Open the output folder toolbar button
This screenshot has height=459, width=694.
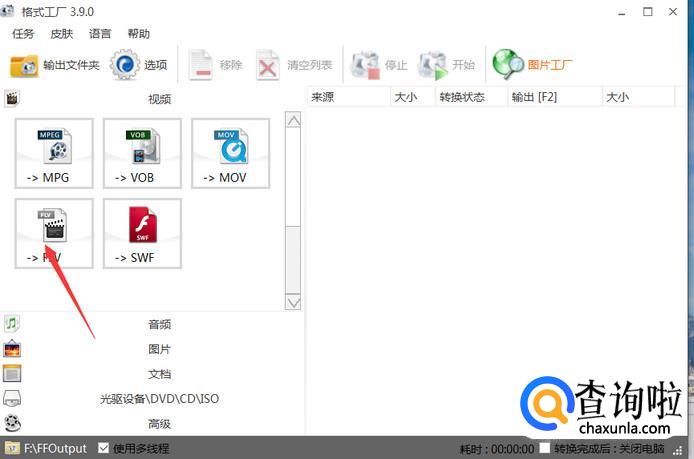[54, 66]
